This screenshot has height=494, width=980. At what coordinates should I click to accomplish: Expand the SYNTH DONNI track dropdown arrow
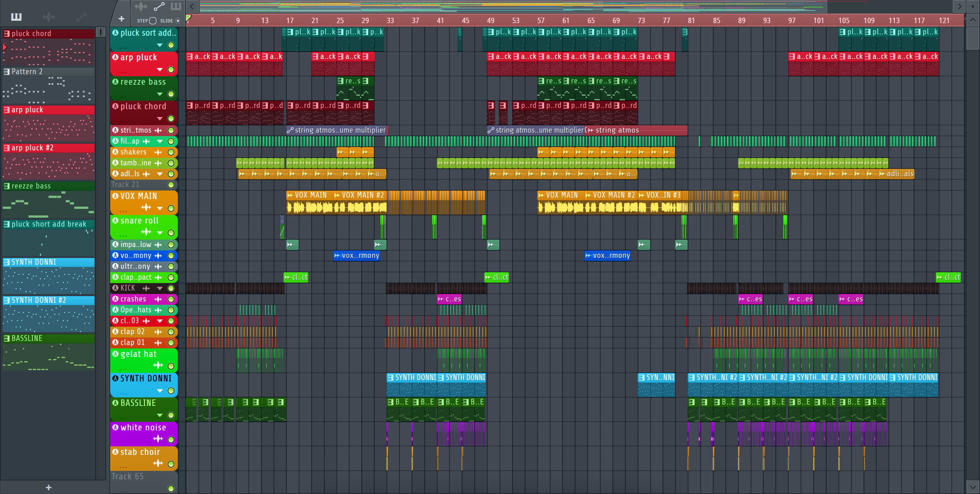160,391
